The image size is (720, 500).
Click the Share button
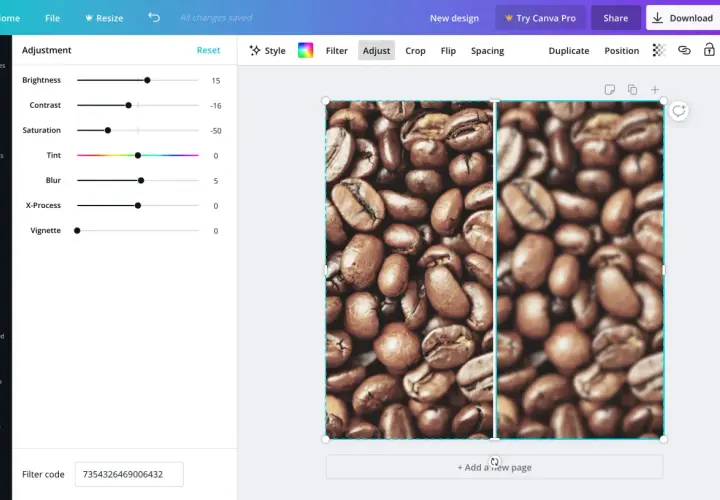pos(615,18)
